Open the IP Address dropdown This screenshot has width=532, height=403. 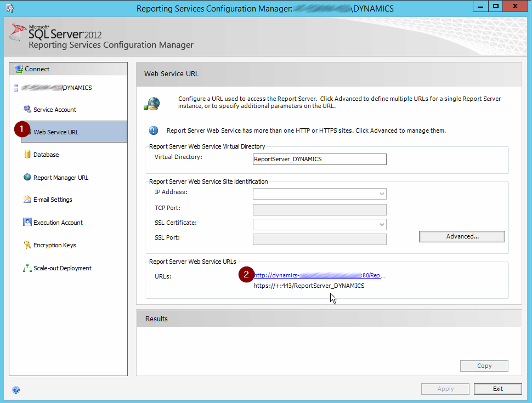point(319,194)
